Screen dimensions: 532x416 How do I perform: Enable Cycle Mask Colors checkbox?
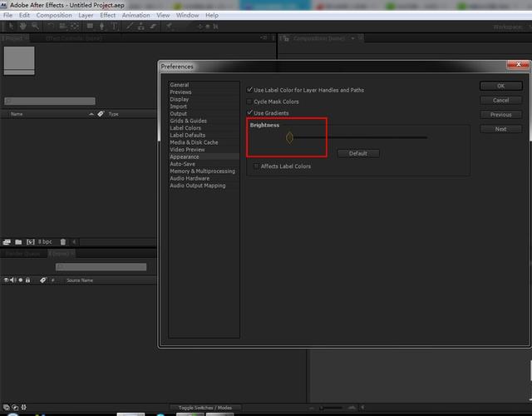click(x=249, y=102)
